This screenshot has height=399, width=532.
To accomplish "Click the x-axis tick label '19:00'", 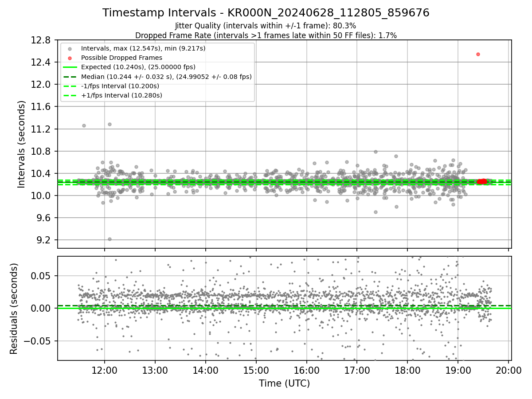I will [458, 370].
